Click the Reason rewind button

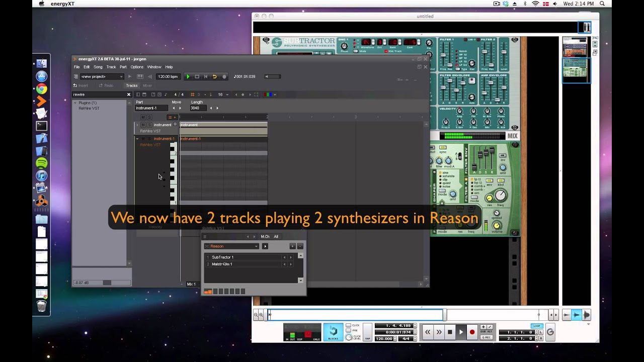tap(428, 332)
